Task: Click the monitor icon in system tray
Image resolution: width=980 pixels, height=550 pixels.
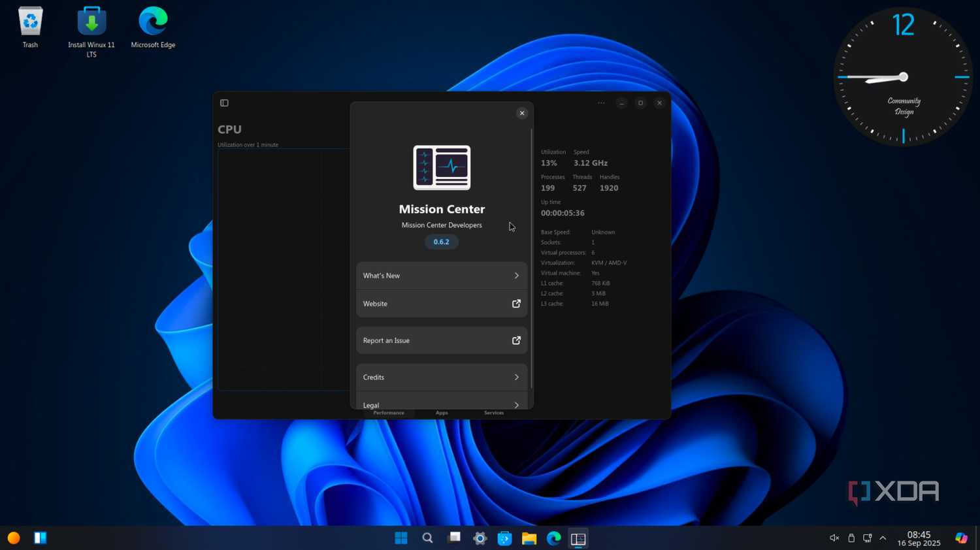Action: [868, 538]
